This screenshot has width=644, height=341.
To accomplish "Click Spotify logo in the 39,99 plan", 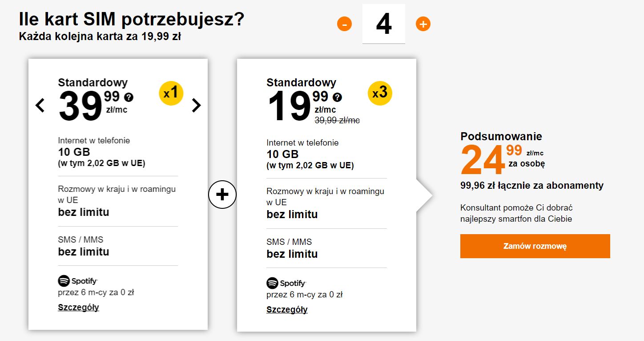I will coord(77,281).
